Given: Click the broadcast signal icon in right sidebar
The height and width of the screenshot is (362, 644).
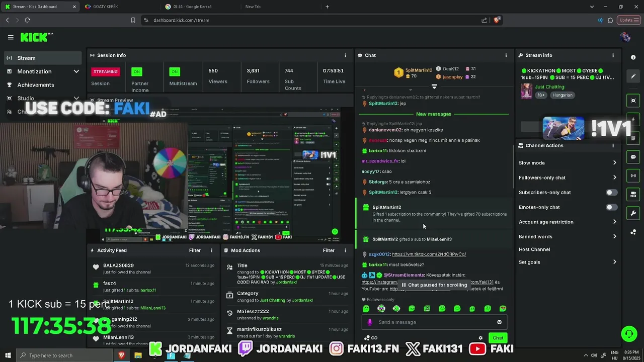Looking at the screenshot, I should tap(633, 175).
